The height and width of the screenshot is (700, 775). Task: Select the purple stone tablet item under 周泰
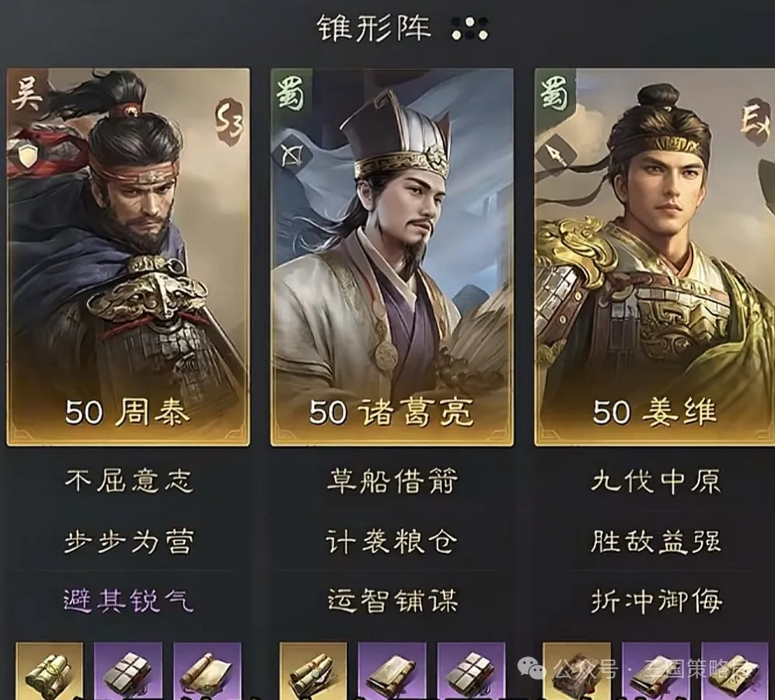127,670
